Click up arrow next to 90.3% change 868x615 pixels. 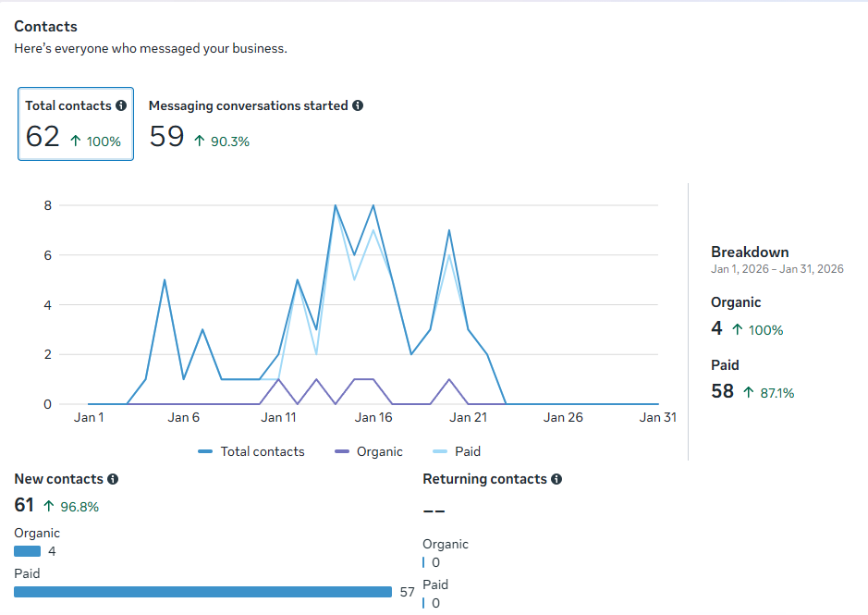tap(200, 141)
